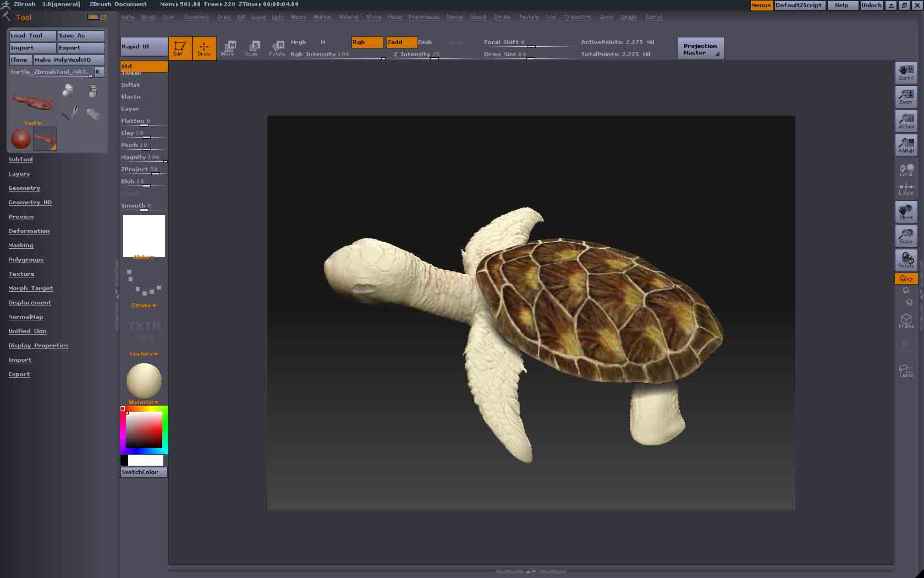Select the Edit mode icon
The width and height of the screenshot is (924, 578).
coord(180,48)
